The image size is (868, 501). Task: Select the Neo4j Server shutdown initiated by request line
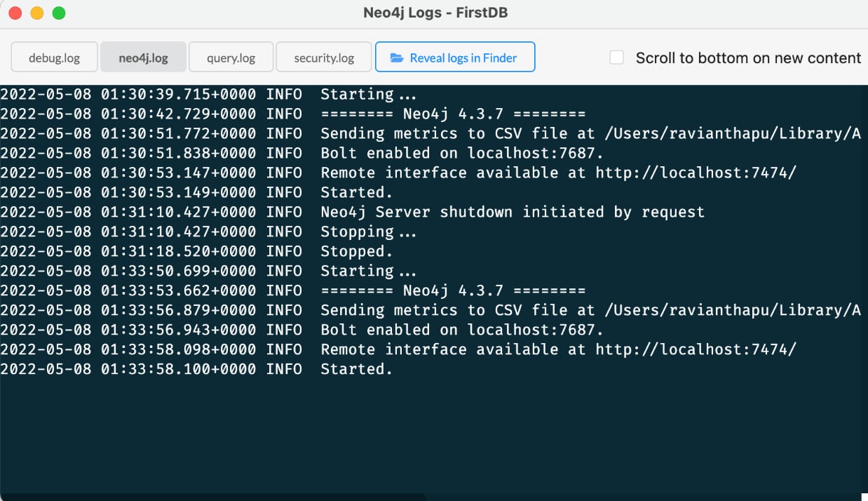352,212
